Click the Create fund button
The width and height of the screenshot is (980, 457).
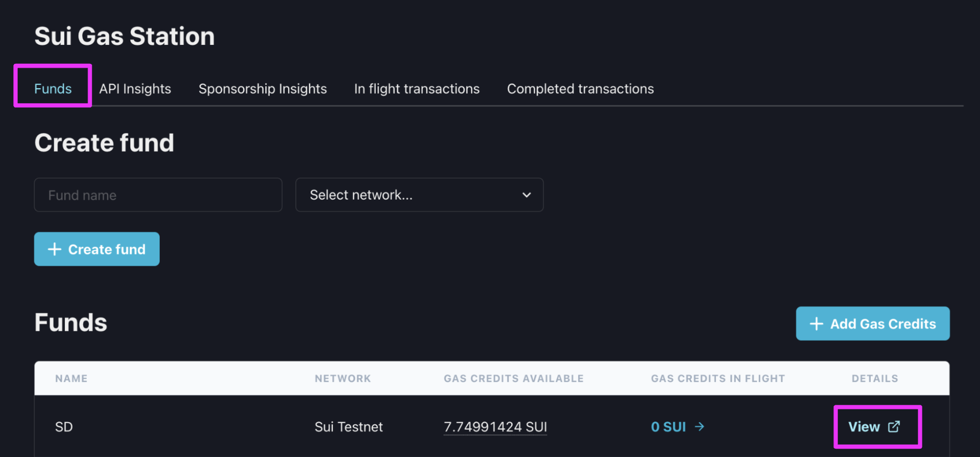click(x=97, y=249)
